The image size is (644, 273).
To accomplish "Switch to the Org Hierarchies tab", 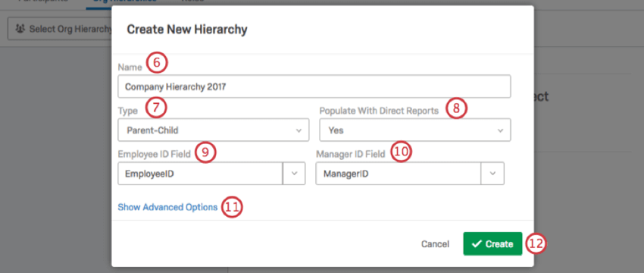I will [125, 2].
